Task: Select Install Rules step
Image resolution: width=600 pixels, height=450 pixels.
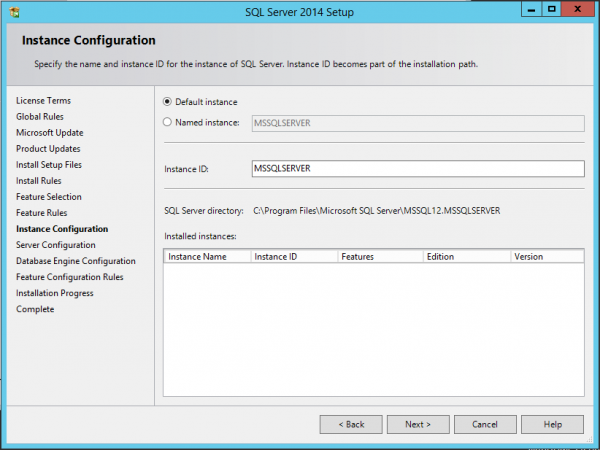Action: coord(39,181)
